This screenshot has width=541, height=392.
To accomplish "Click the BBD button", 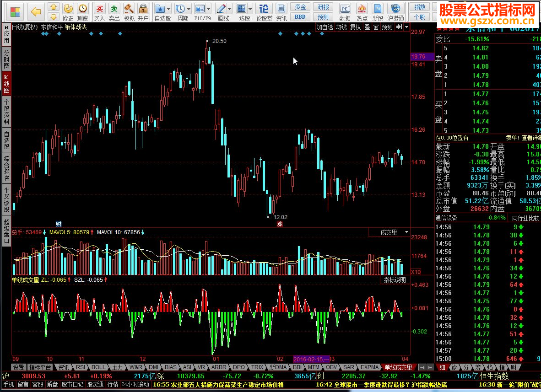I will [x=300, y=16].
